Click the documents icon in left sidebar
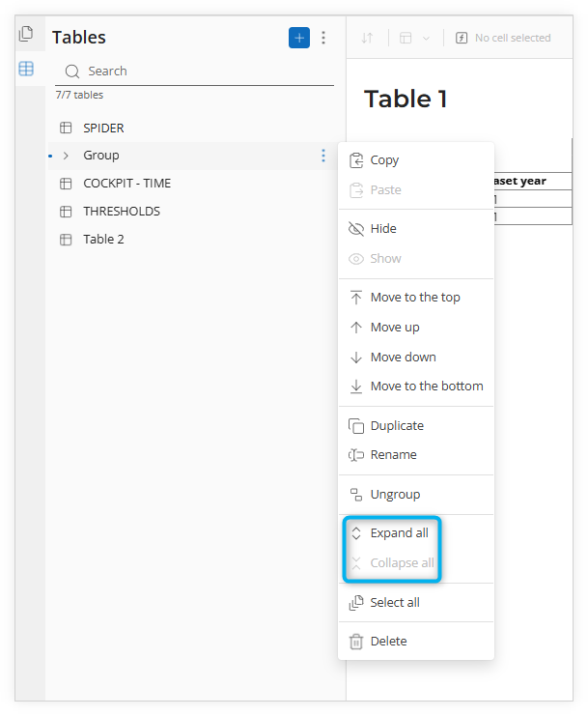The width and height of the screenshot is (588, 716). (x=26, y=34)
